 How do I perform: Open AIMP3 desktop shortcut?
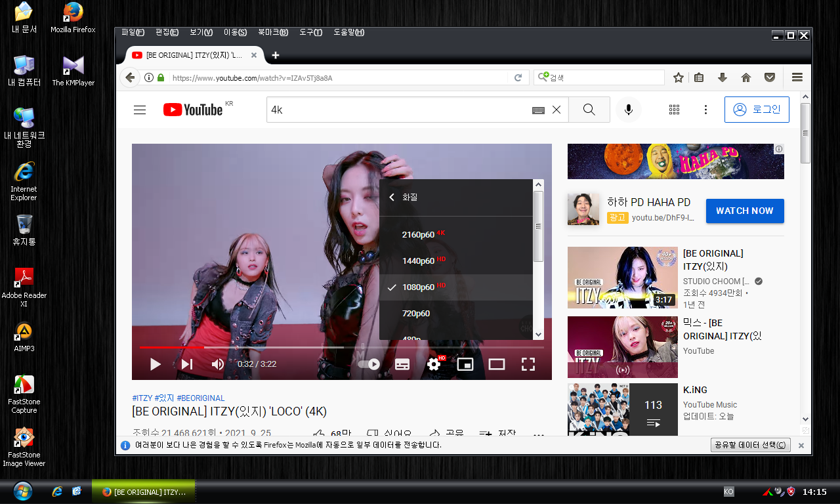click(24, 337)
